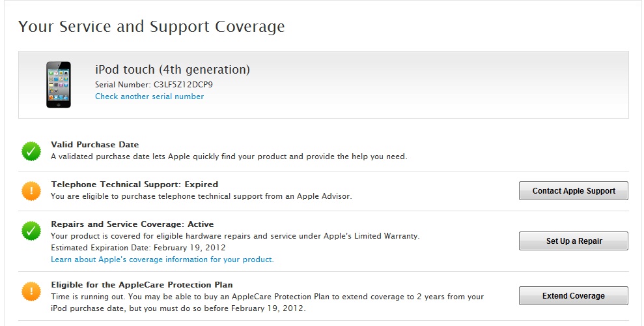Screen dimensions: 644x326
Task: Click the orange alert icon beside AppleCare Protection Plan
Action: click(x=31, y=291)
